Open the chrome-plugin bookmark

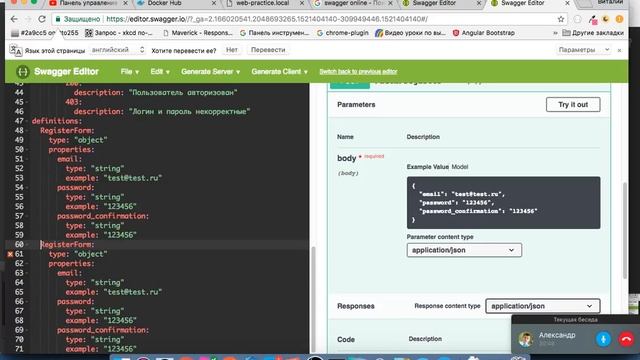342,33
